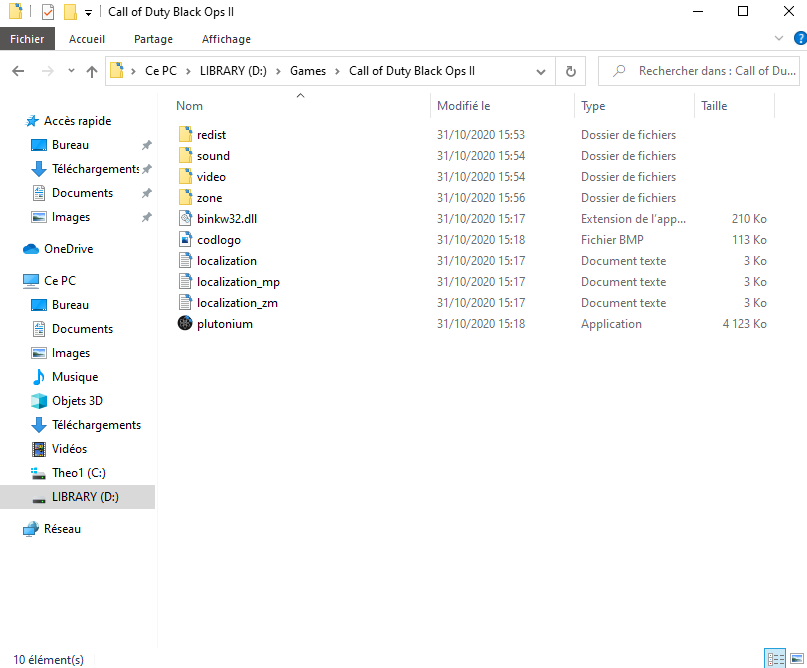Go up one folder level
The image size is (807, 668).
pyautogui.click(x=92, y=71)
